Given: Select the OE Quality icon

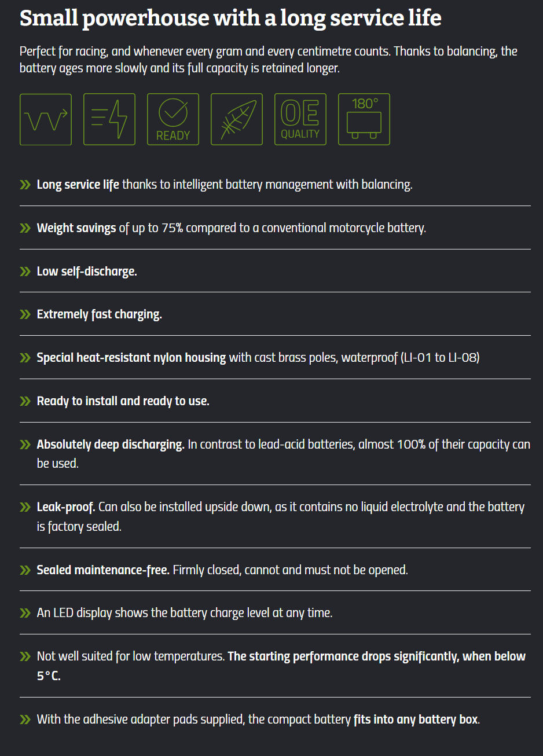Looking at the screenshot, I should tap(300, 119).
